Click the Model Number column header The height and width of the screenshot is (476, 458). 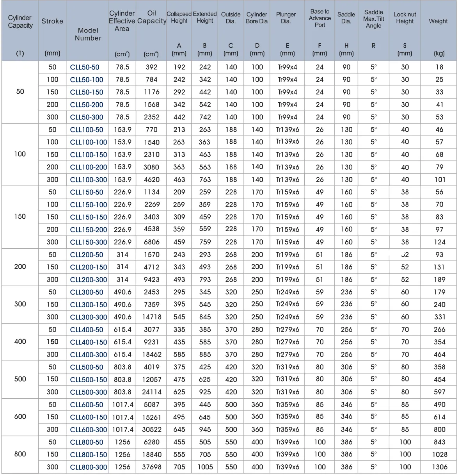coord(88,34)
